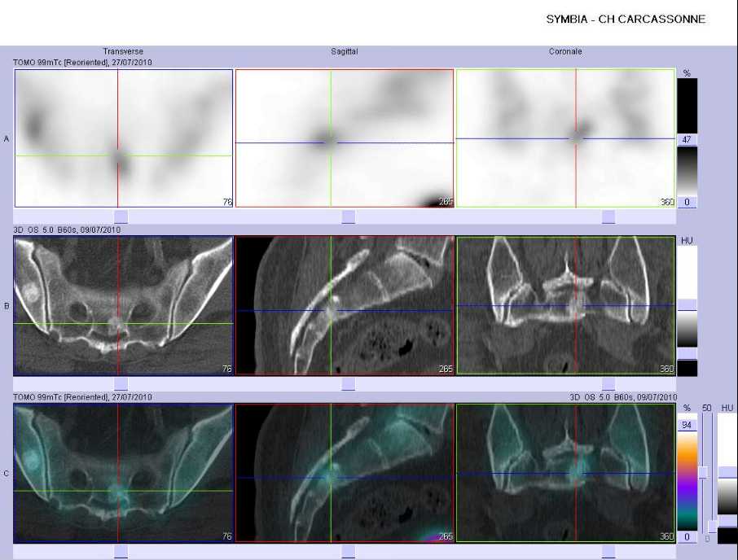The height and width of the screenshot is (560, 738).
Task: Click the row C fusion color palette bar
Action: coord(687,481)
